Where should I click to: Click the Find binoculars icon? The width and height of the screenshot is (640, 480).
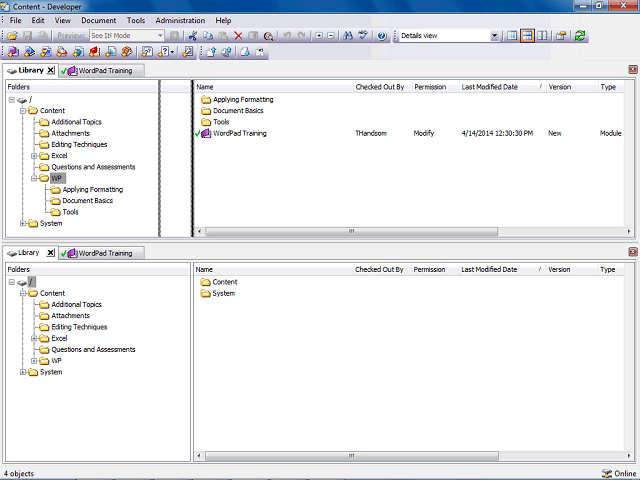pos(348,36)
